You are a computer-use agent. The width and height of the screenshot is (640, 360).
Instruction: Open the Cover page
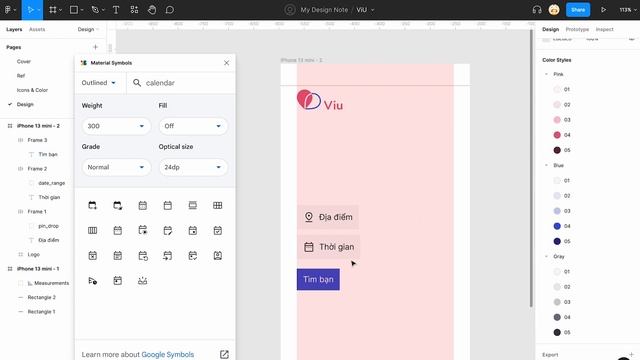click(x=24, y=61)
